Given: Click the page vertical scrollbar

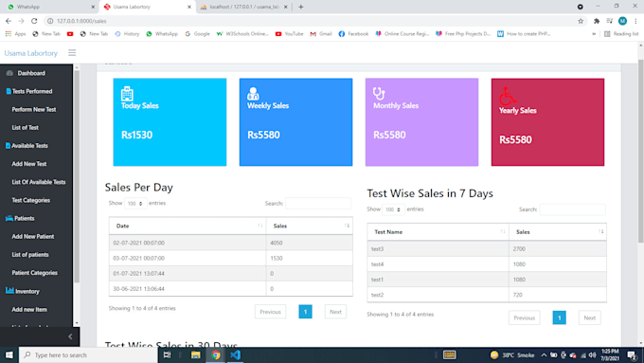Looking at the screenshot, I should coord(641,151).
